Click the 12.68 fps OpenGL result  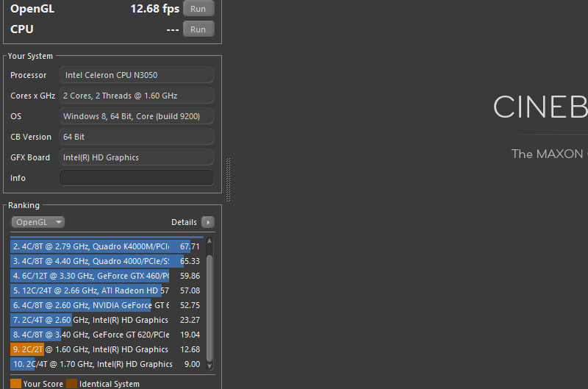(155, 9)
